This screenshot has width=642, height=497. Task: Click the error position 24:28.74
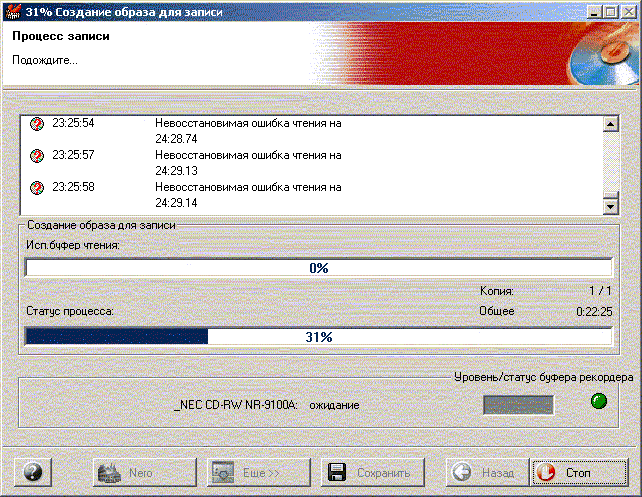176,139
